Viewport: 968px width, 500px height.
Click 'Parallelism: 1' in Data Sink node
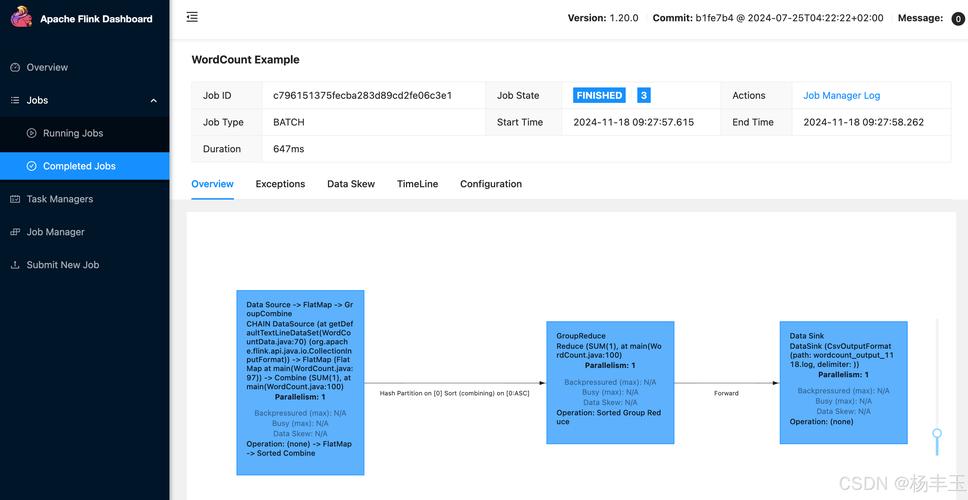point(843,375)
